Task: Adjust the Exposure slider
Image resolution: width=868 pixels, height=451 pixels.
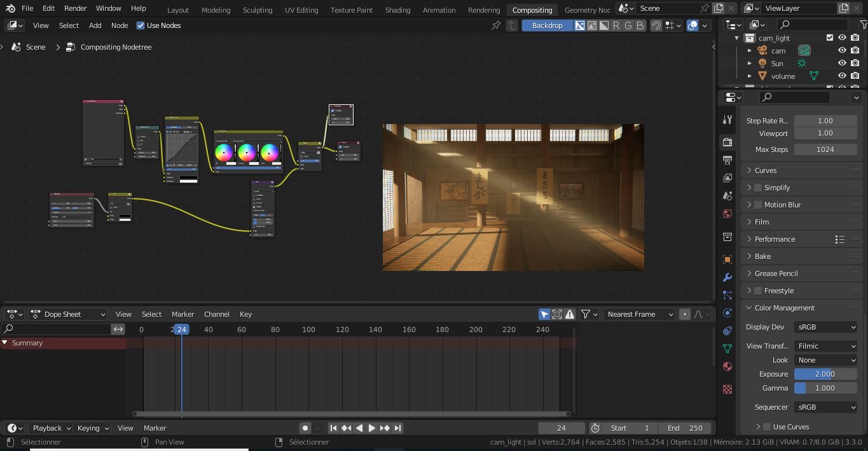Action: [825, 374]
